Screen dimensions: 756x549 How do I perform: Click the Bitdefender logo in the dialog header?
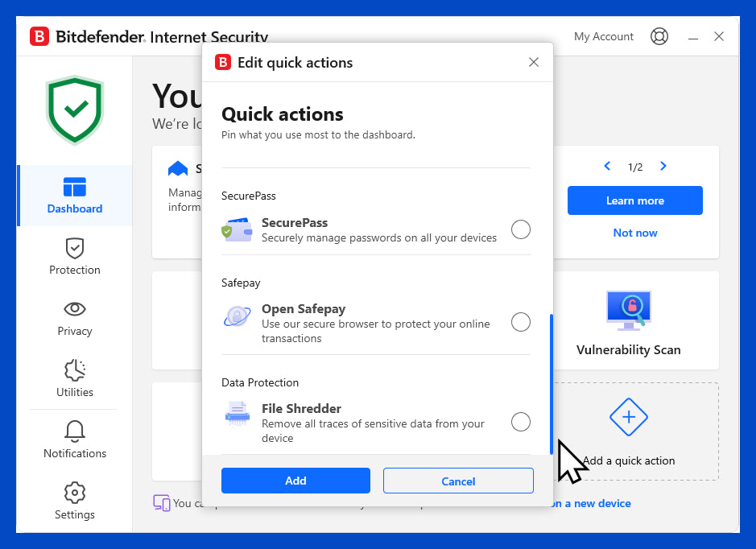[223, 62]
